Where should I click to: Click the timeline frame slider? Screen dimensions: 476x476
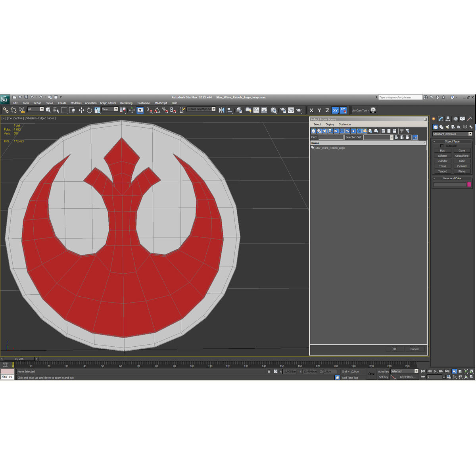click(19, 359)
